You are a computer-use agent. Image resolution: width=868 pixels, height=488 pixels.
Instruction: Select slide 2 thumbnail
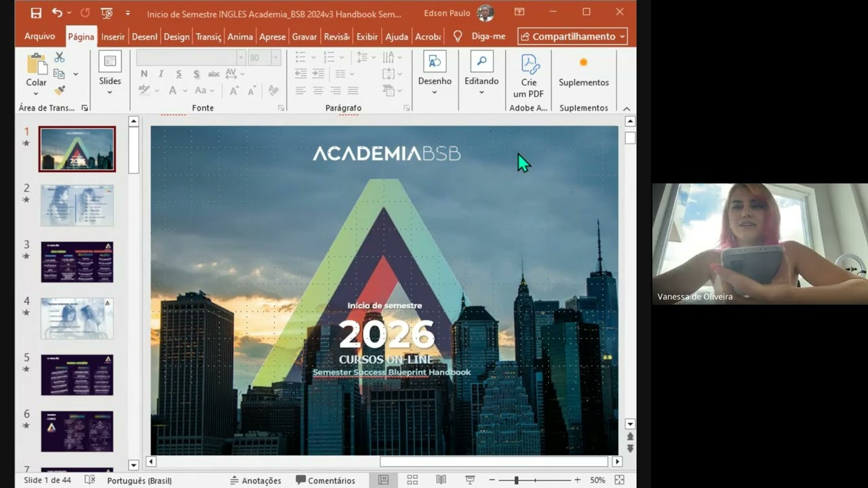click(77, 205)
